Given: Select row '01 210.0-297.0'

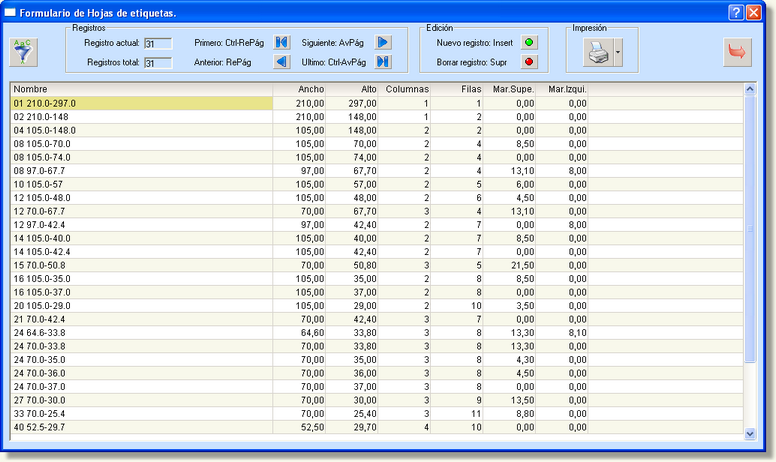Looking at the screenshot, I should (x=377, y=103).
